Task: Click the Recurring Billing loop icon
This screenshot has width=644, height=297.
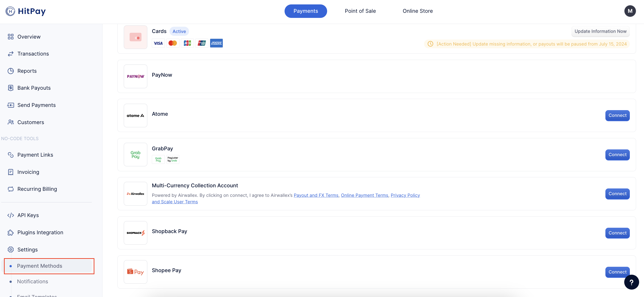Action: click(10, 189)
